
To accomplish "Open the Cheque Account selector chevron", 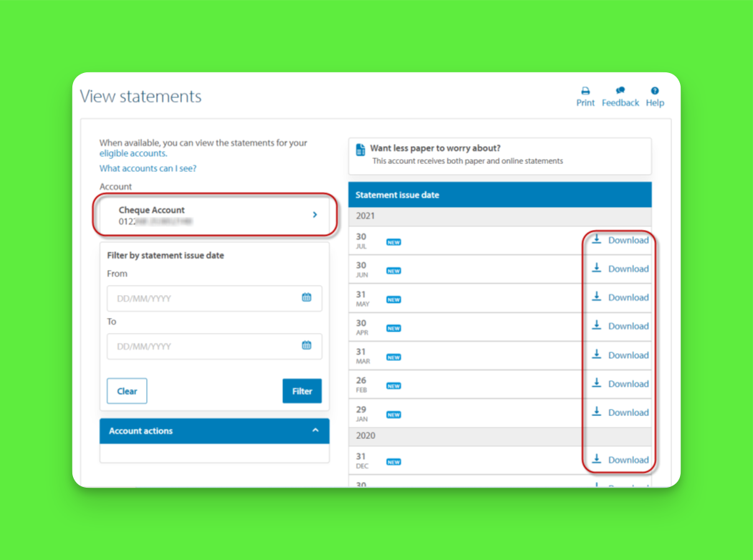I will pyautogui.click(x=315, y=215).
